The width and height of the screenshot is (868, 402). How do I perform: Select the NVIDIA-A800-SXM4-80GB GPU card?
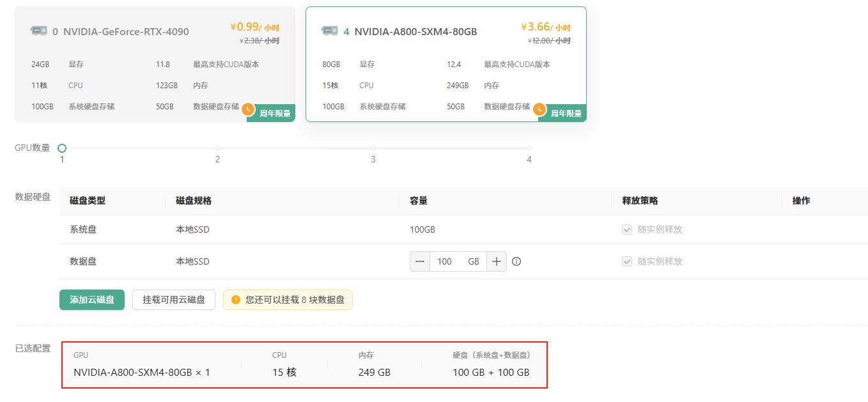446,64
